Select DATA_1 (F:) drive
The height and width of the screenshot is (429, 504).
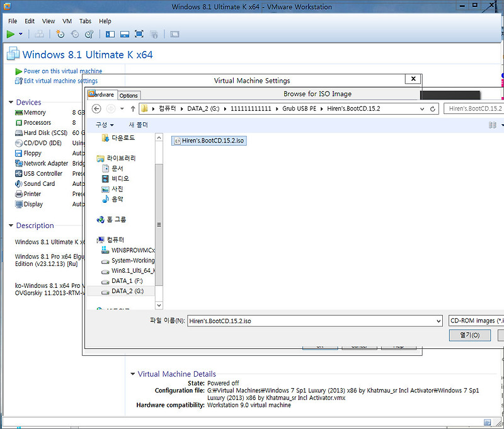122,281
